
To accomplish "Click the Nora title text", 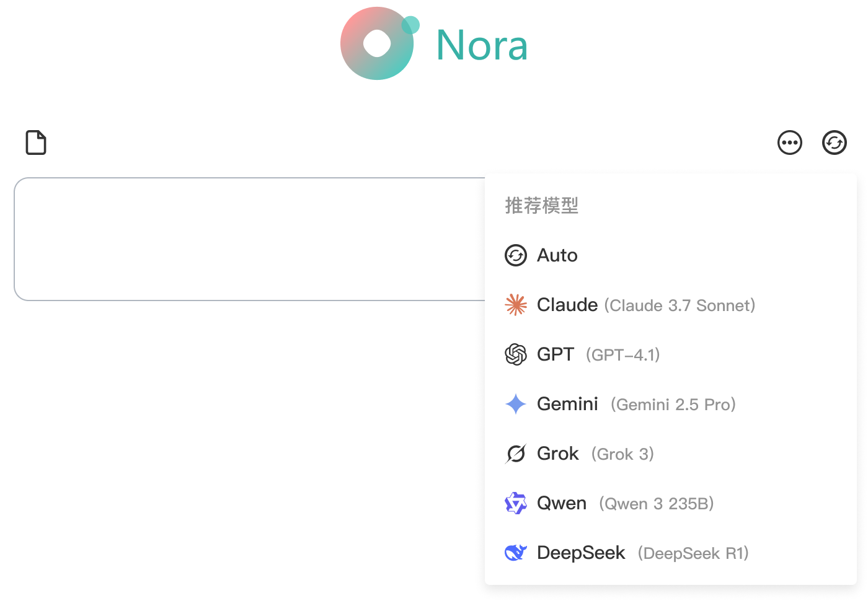I will click(x=482, y=45).
